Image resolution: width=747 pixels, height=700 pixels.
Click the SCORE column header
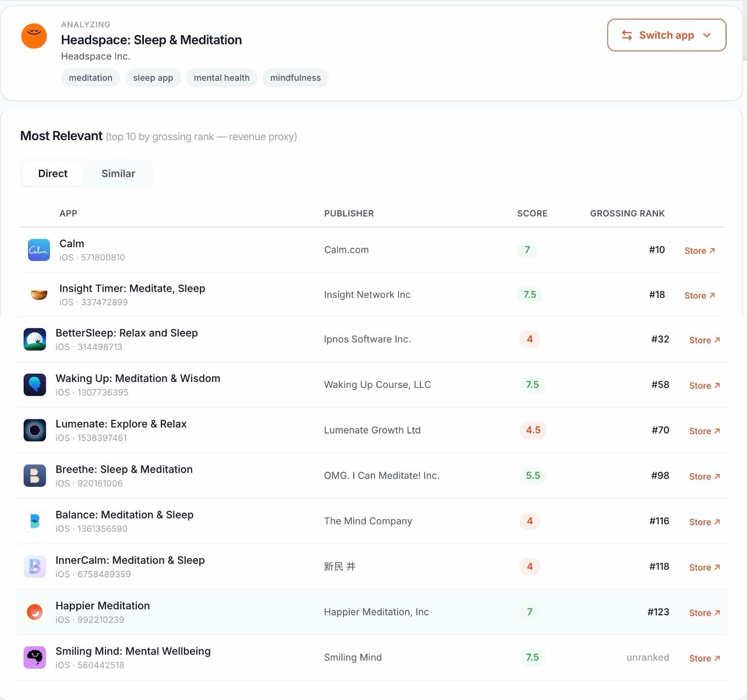click(x=532, y=213)
